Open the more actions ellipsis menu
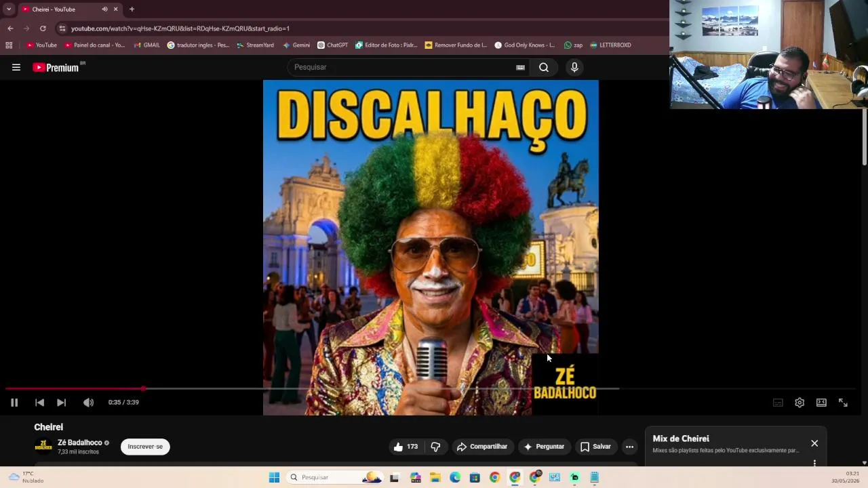Screen dimensions: 868x488 click(629, 447)
